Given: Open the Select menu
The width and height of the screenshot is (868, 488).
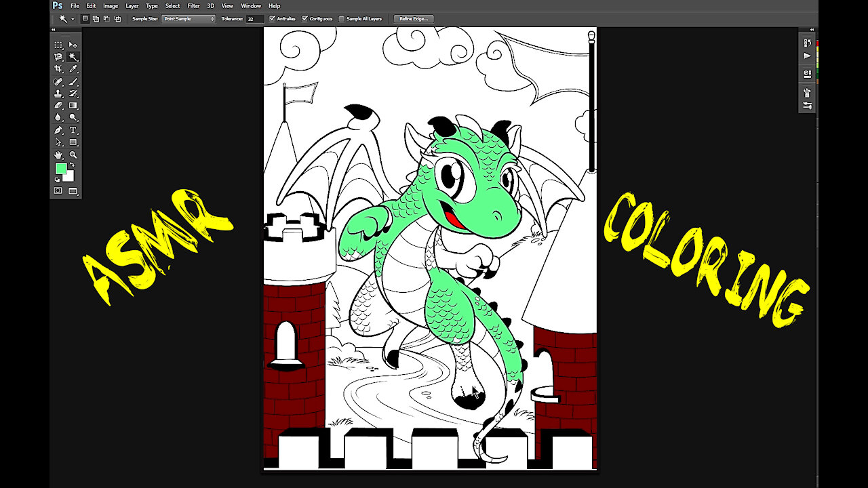Looking at the screenshot, I should pos(173,5).
